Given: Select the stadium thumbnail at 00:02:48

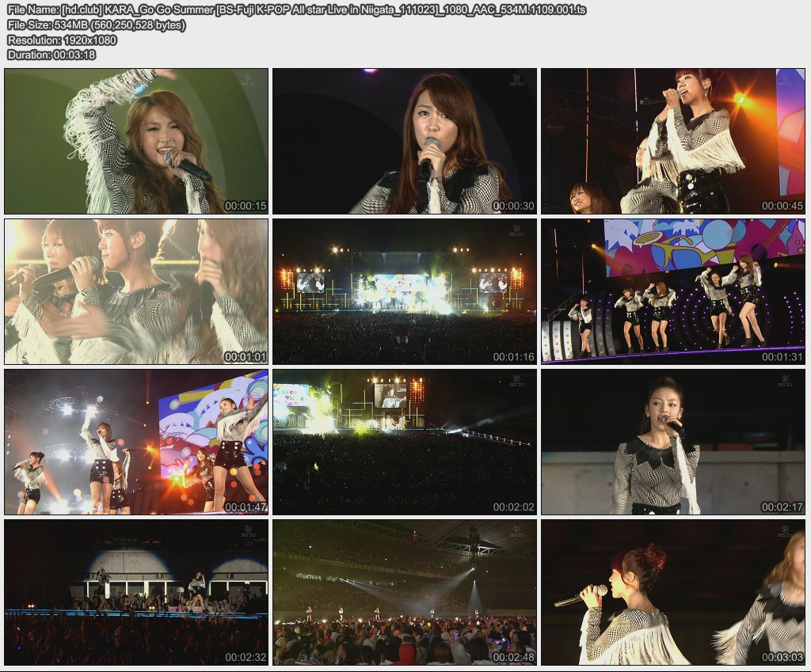Looking at the screenshot, I should point(405,592).
